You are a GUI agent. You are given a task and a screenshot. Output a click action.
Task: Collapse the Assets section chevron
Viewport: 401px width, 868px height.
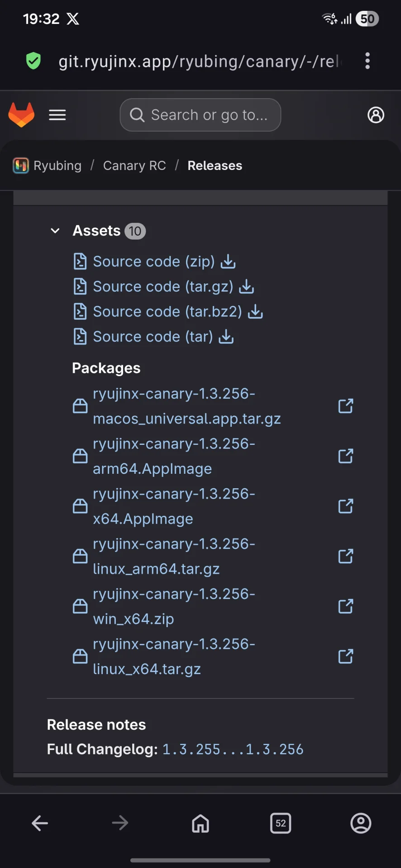55,231
